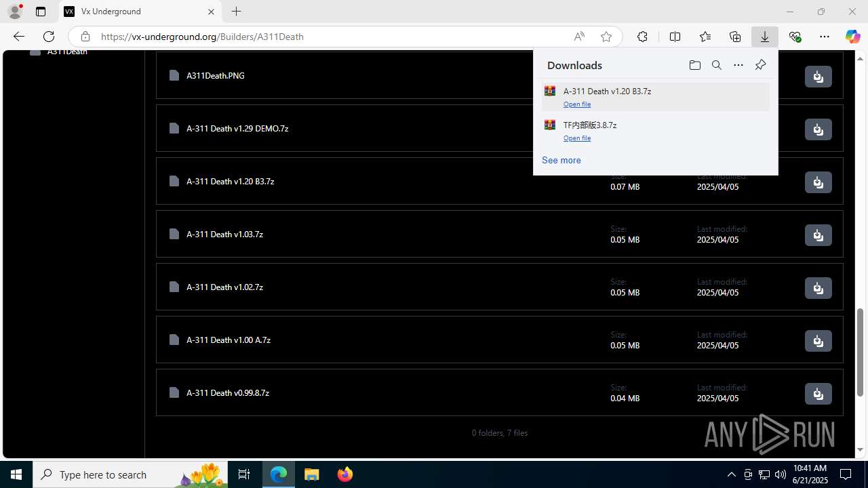
Task: Select the TF内部版3.8.7z download entry
Action: (655, 131)
